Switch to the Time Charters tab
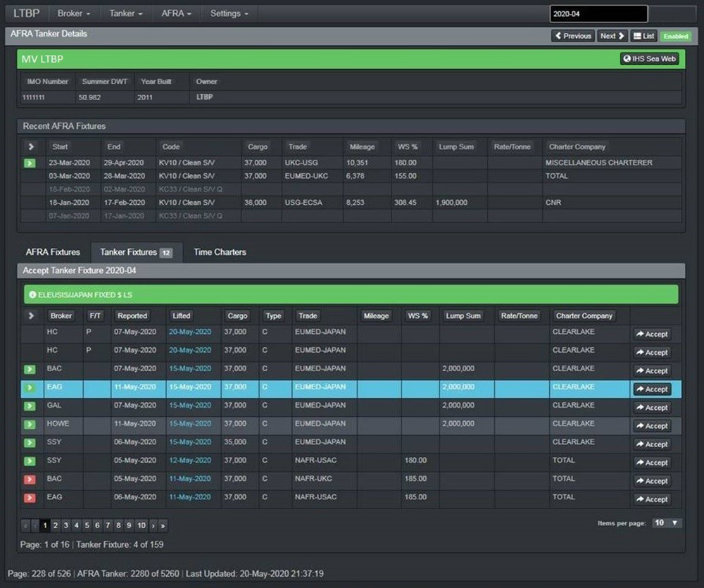 tap(220, 252)
